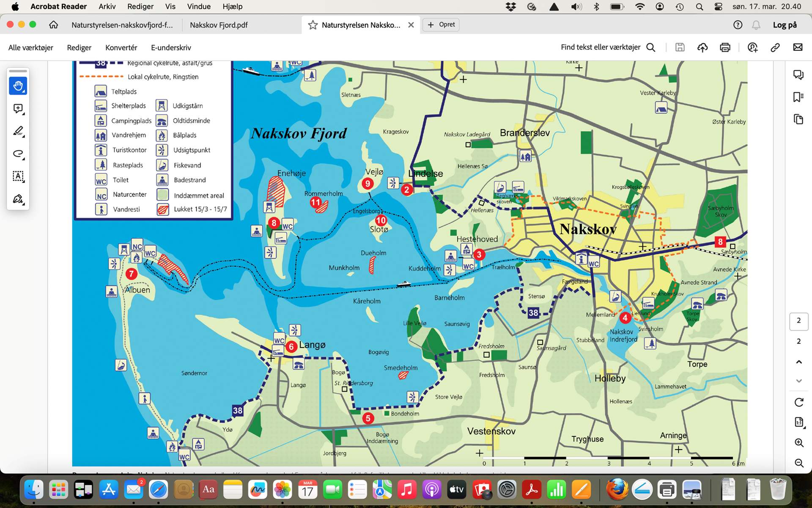
Task: Open the bookmarks panel icon
Action: click(x=798, y=97)
